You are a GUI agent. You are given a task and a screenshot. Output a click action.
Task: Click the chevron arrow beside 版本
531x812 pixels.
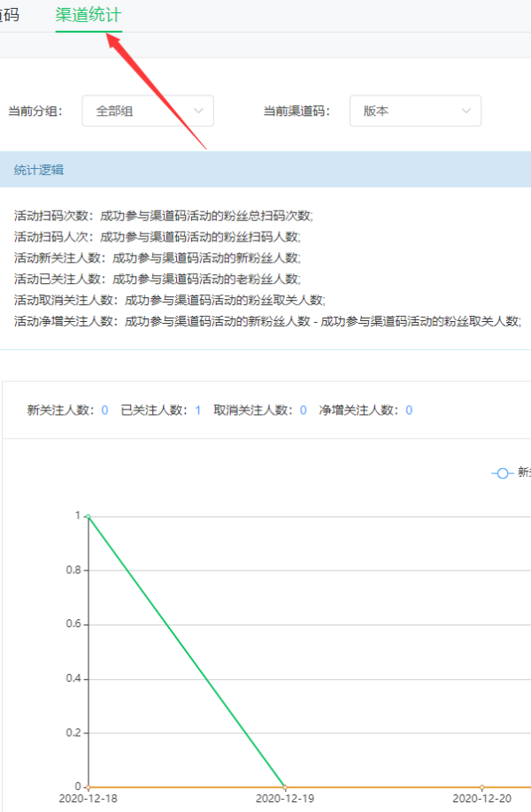466,111
